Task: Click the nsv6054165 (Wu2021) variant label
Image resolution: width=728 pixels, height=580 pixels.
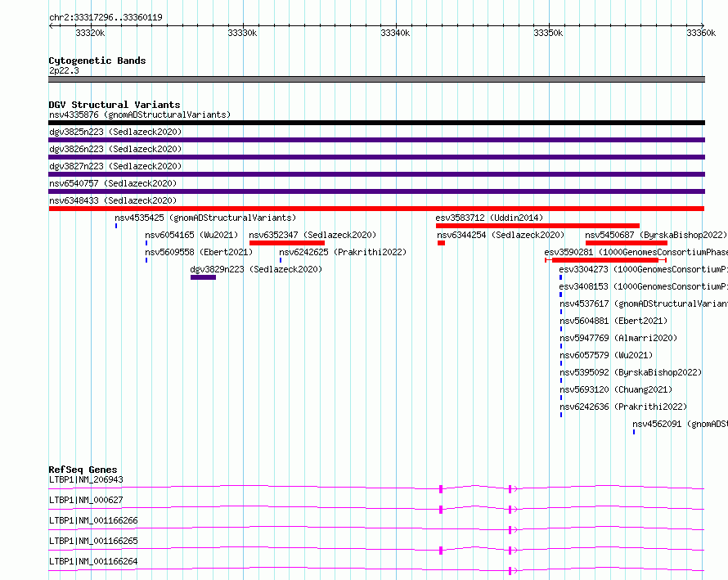Action: [x=191, y=235]
